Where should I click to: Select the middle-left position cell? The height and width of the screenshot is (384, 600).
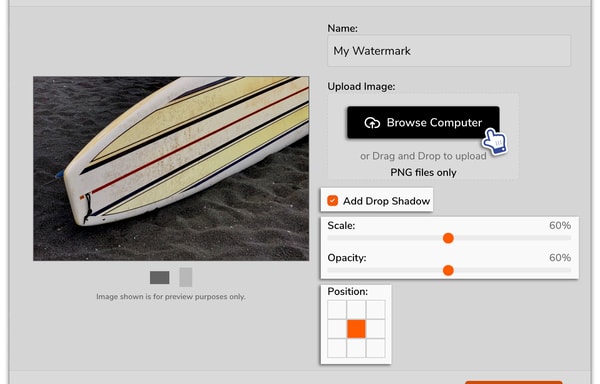tap(337, 329)
